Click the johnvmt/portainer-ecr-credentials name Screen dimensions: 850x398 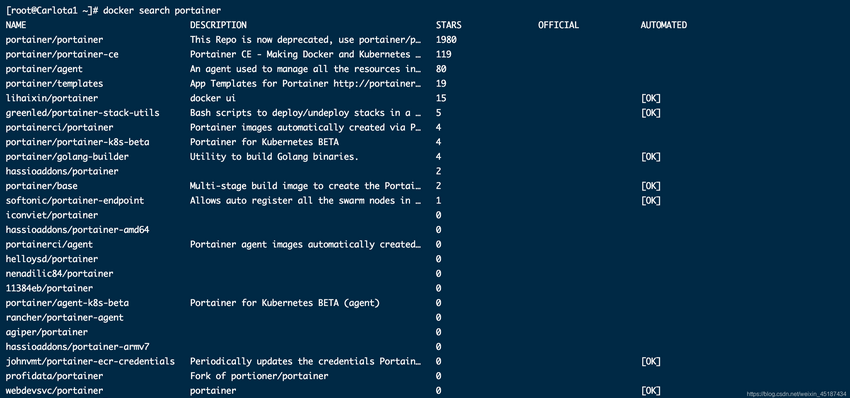(x=90, y=361)
